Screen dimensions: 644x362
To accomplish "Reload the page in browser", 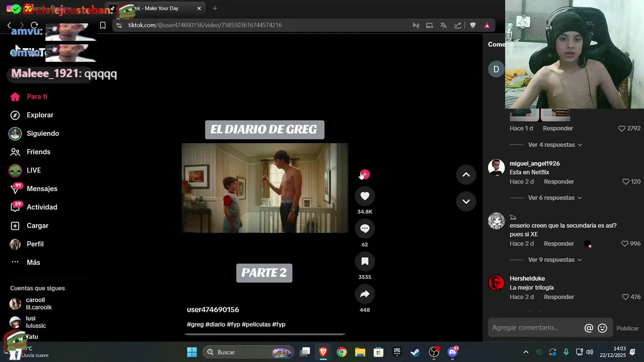I will (x=34, y=25).
